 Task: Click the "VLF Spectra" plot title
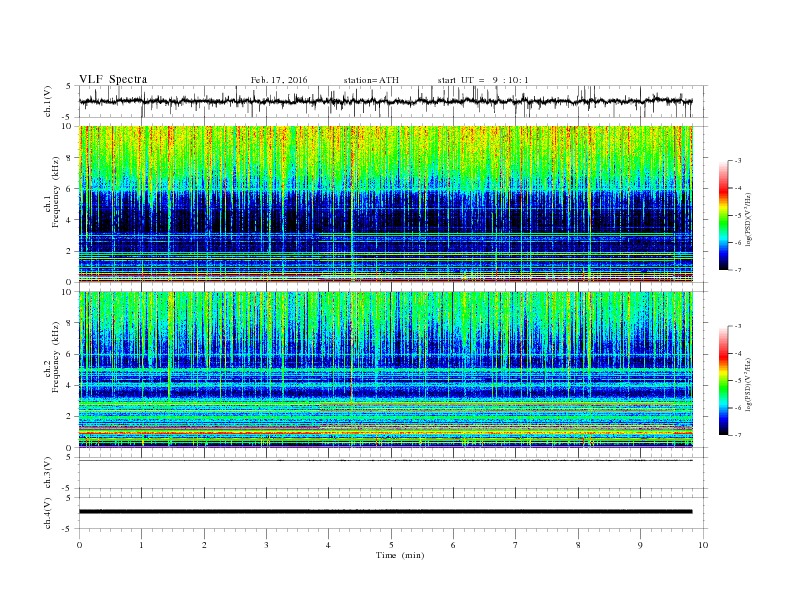pyautogui.click(x=113, y=79)
